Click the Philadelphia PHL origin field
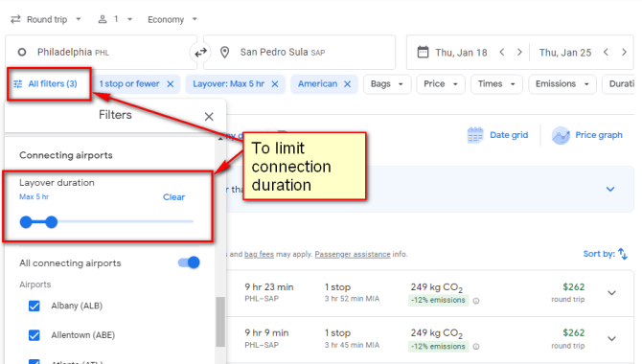Viewport: 642px width, 364px height. pos(101,52)
